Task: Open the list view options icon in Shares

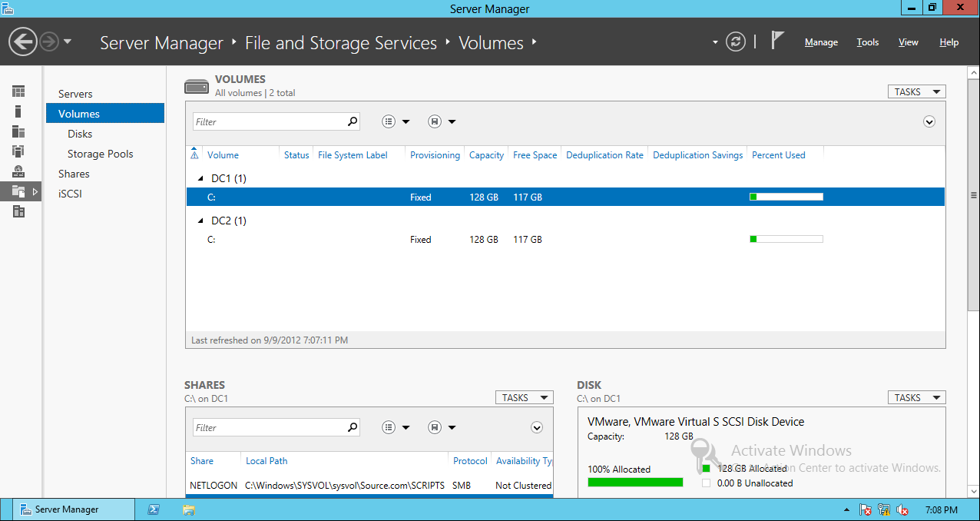Action: 389,427
